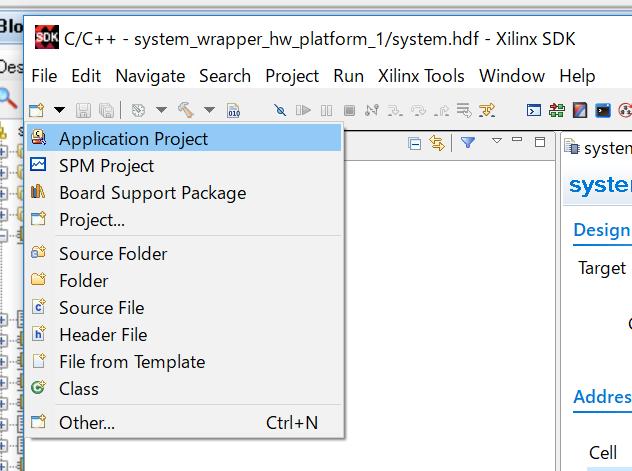Click the Use Step Filters icon
The width and height of the screenshot is (632, 471).
pos(487,110)
